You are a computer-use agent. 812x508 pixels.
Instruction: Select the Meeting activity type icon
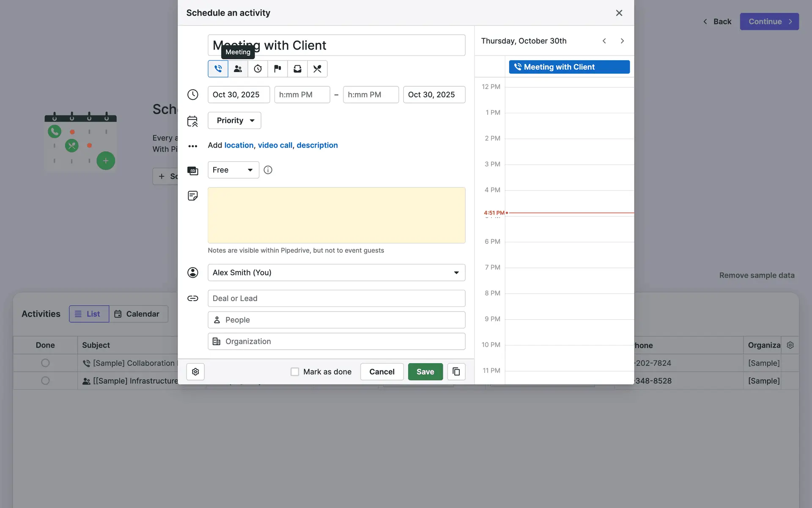point(238,69)
